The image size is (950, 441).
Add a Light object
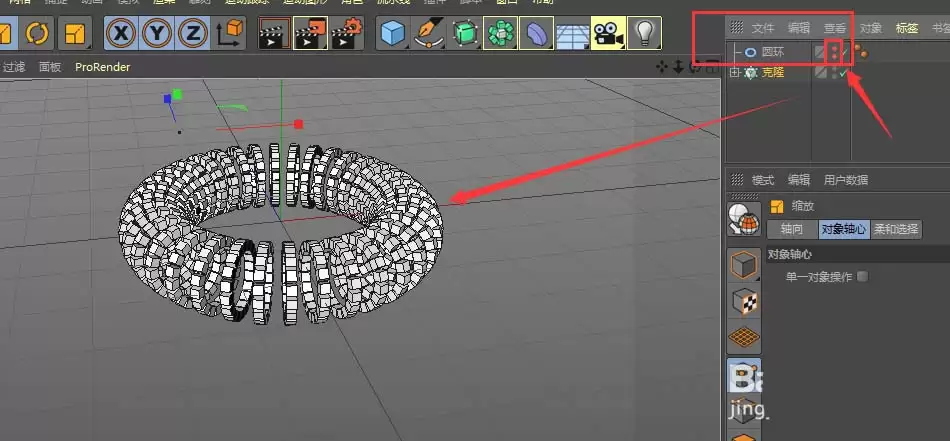[x=644, y=33]
